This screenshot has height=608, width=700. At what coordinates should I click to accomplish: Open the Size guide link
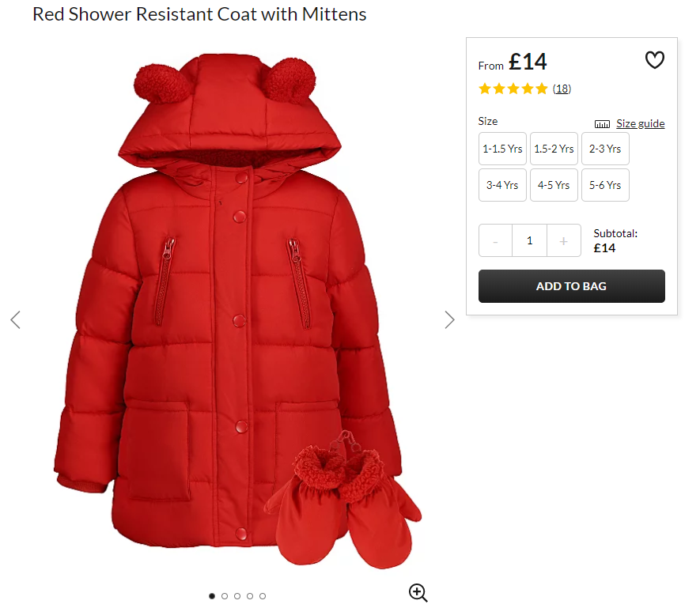(x=640, y=123)
